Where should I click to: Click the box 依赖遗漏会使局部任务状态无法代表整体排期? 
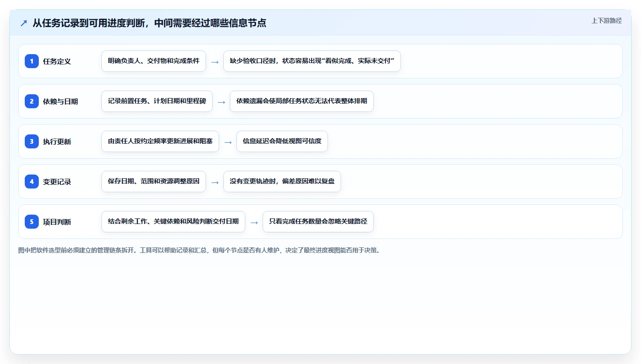[302, 101]
